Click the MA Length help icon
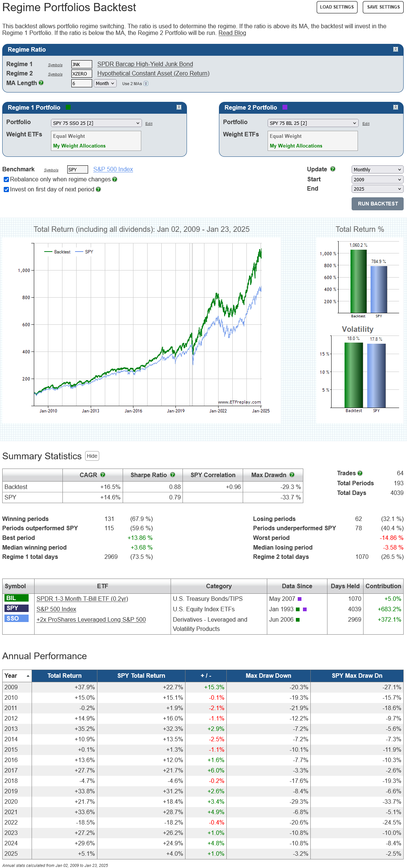 point(41,83)
